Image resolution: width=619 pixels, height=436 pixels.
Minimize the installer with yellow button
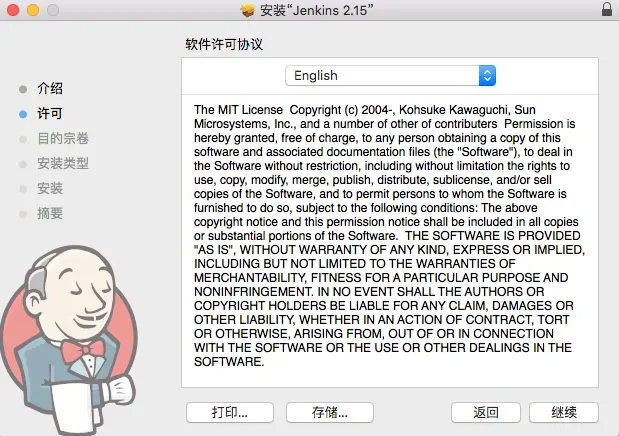[x=33, y=10]
